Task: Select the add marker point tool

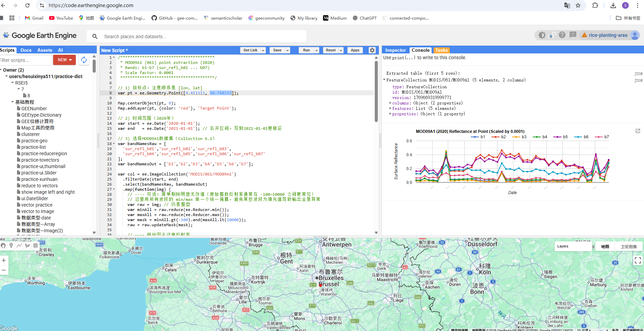Action: click(x=11, y=246)
